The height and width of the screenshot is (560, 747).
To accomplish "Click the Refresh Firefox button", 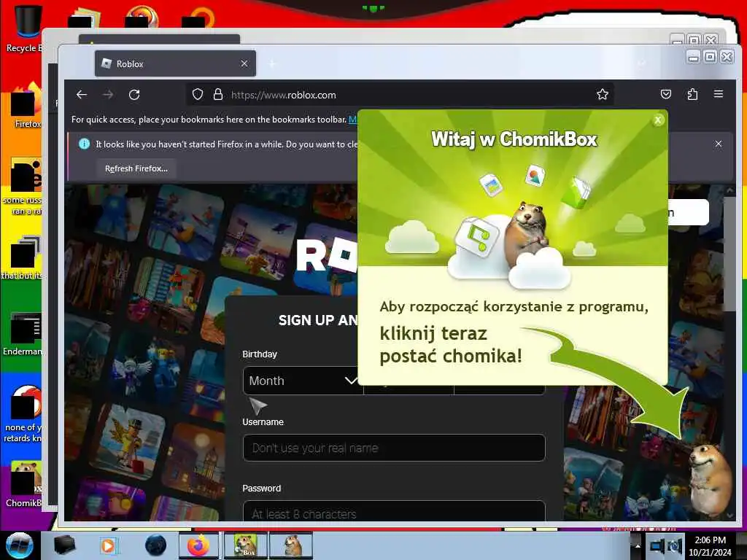I will (136, 168).
